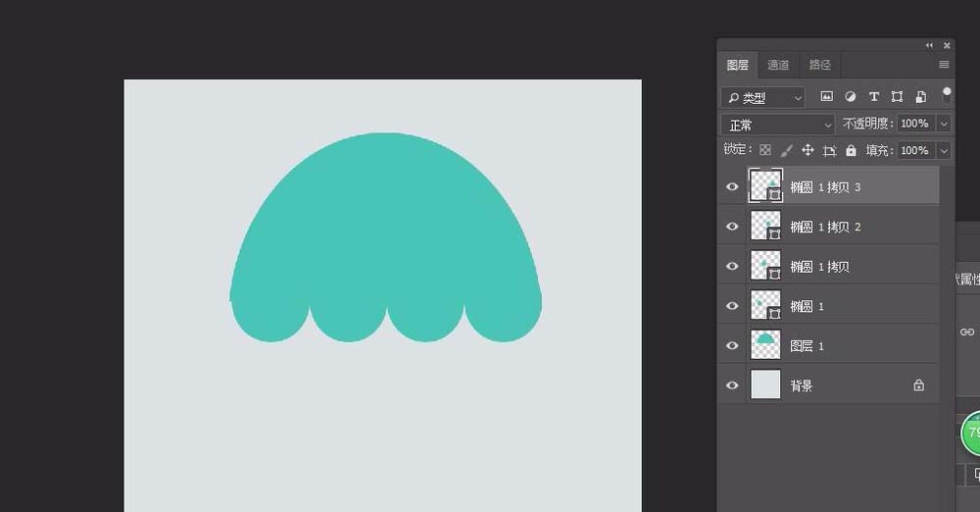The height and width of the screenshot is (512, 980).
Task: Open the 类型 filter type dropdown
Action: coord(763,98)
